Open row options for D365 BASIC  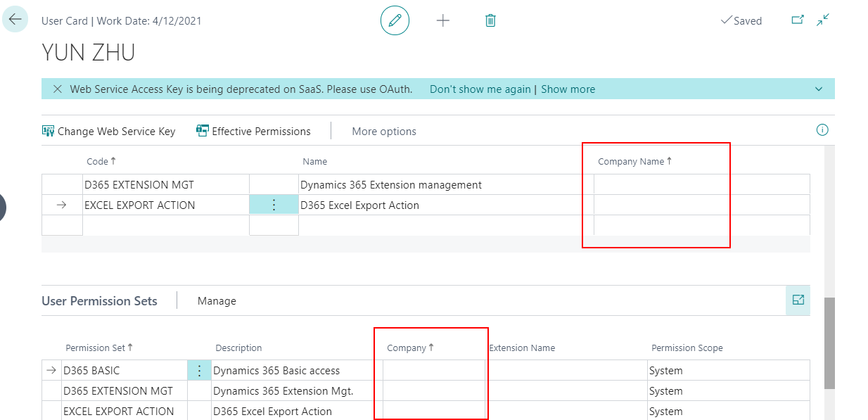[x=199, y=369]
